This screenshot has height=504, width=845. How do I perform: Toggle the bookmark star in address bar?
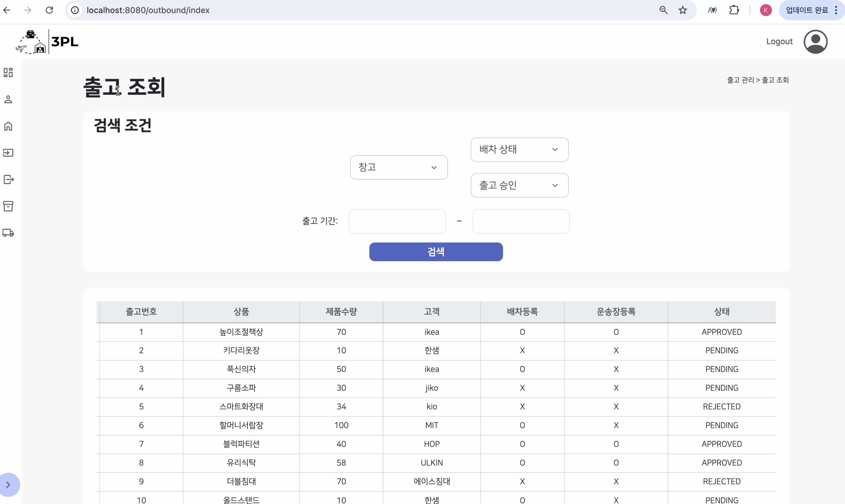pyautogui.click(x=682, y=10)
